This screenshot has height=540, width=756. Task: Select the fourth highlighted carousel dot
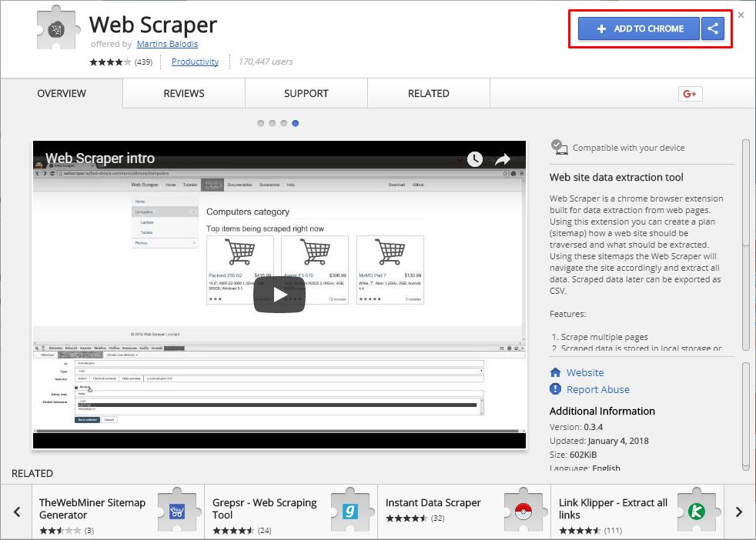pyautogui.click(x=296, y=123)
